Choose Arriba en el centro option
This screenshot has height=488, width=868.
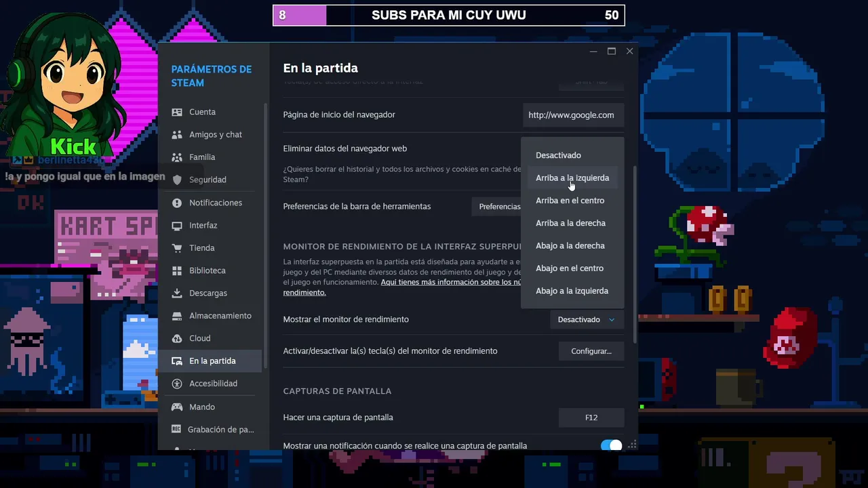pyautogui.click(x=572, y=201)
